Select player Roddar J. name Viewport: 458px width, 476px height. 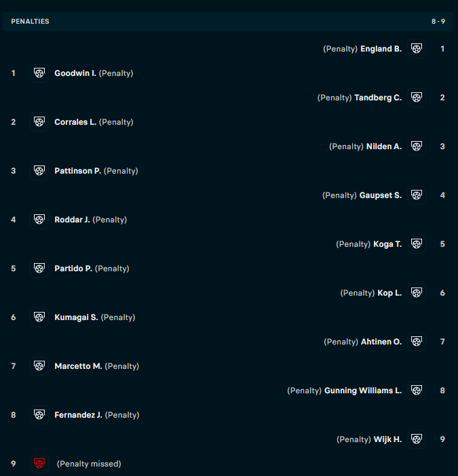pyautogui.click(x=72, y=220)
